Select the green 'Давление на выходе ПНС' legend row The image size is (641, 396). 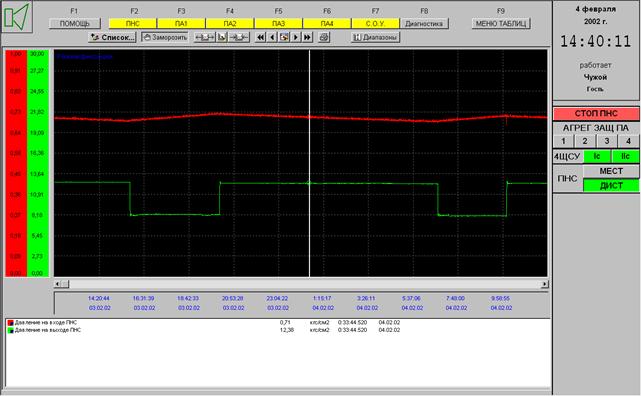[x=204, y=330]
